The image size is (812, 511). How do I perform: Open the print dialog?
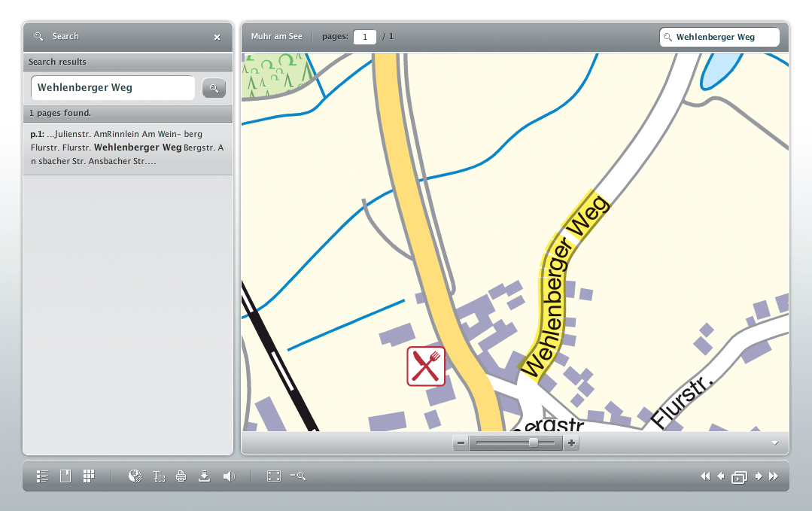point(181,476)
